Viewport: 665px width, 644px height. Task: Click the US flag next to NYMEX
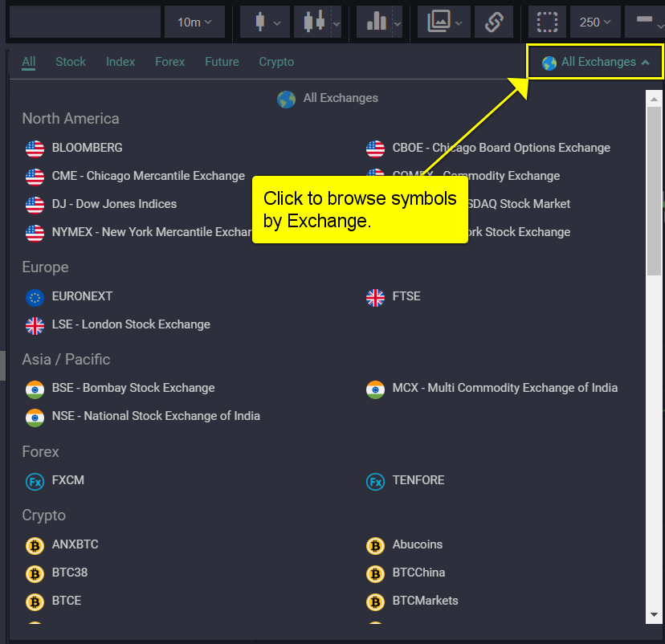[35, 233]
